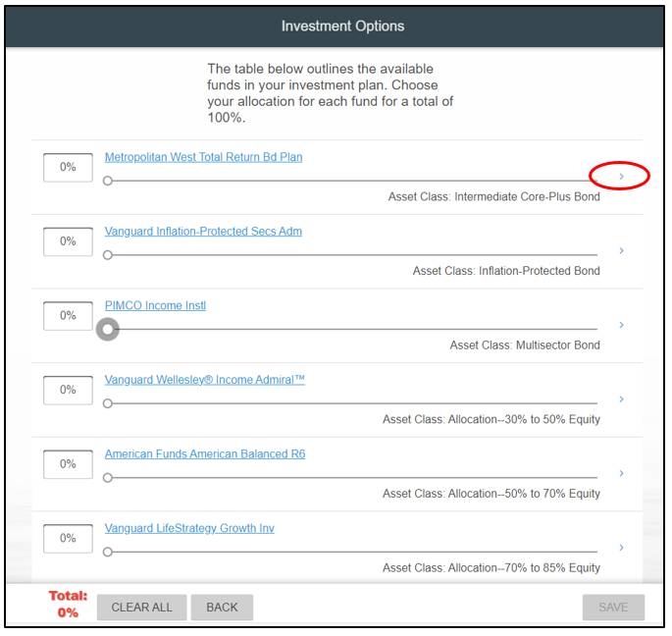Image resolution: width=672 pixels, height=636 pixels.
Task: Open Vanguard Wellesley Income row arrow
Action: tap(621, 399)
